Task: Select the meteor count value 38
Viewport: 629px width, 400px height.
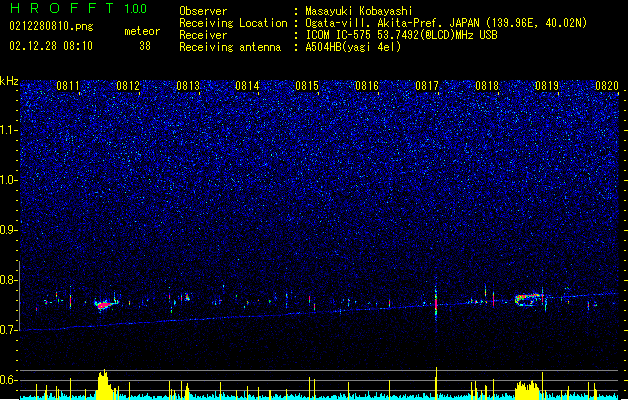Action: pos(145,46)
